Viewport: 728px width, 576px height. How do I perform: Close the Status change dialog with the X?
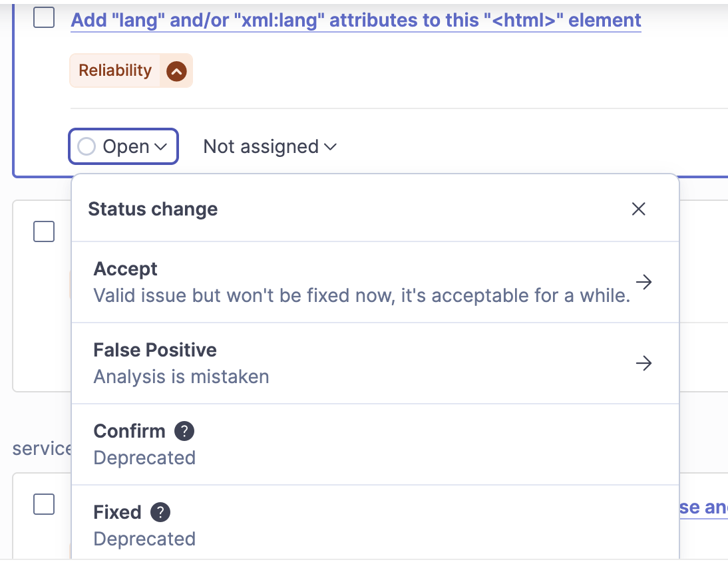[638, 208]
